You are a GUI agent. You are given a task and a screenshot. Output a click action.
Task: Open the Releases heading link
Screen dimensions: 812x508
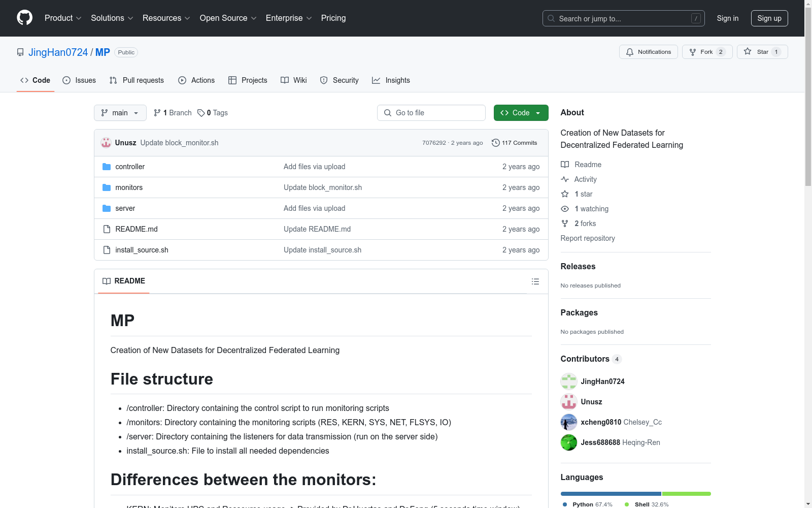(578, 266)
